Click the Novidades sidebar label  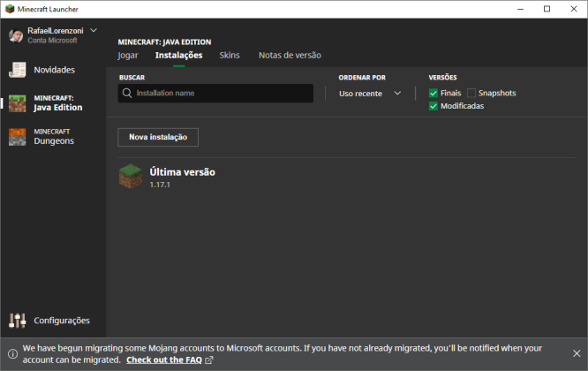55,70
